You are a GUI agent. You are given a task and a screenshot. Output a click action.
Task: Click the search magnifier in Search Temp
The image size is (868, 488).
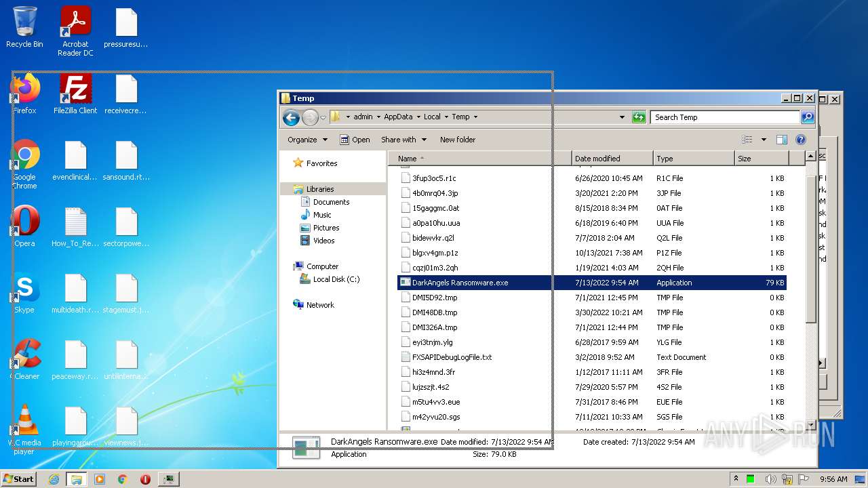click(x=807, y=117)
